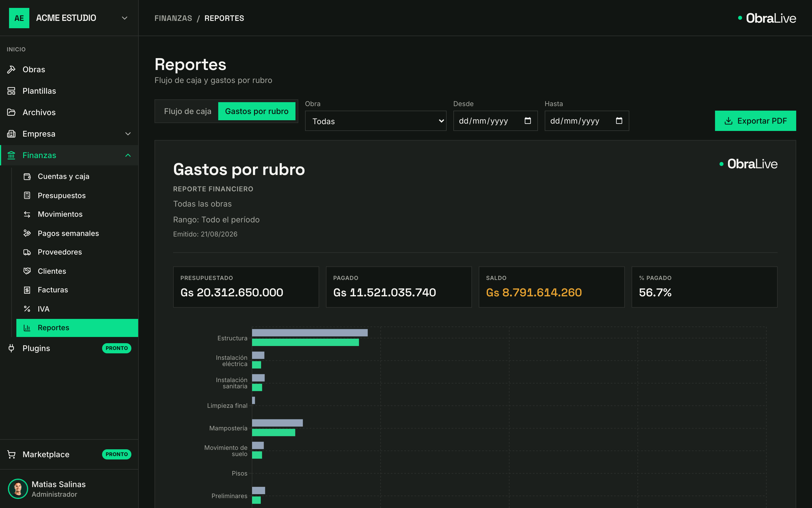Click the PRONTO badge next to Plugins
Image resolution: width=812 pixels, height=508 pixels.
point(116,349)
